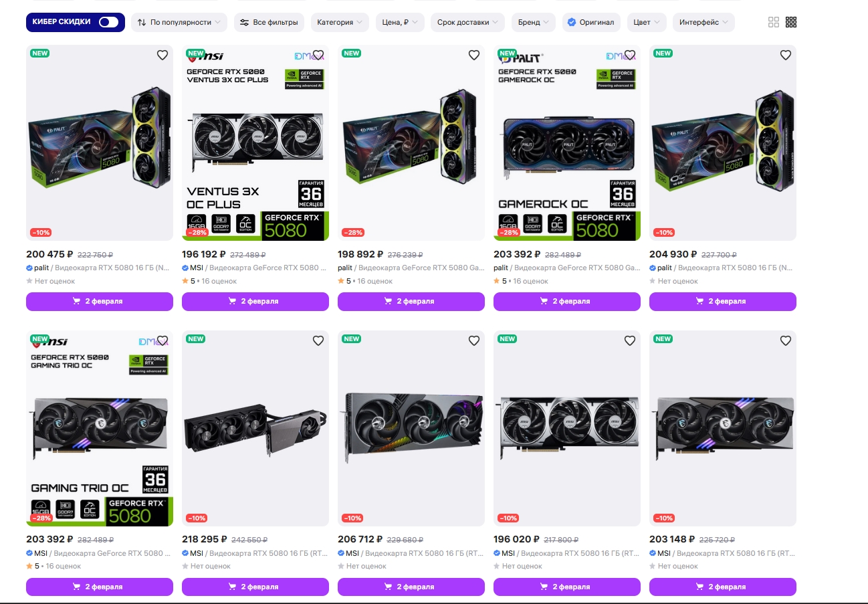Click heart icon on Palit Gamerock OC card

630,56
